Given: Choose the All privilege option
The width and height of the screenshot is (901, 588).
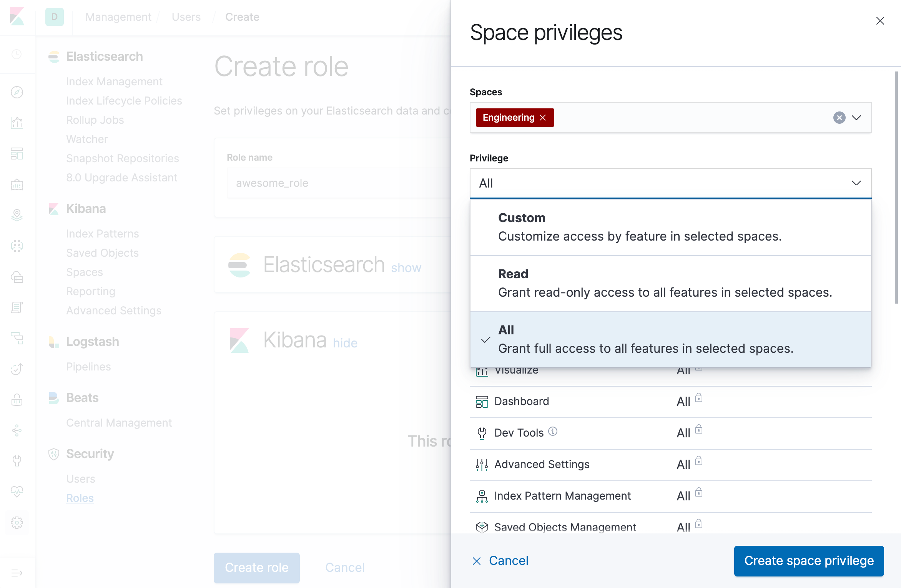Looking at the screenshot, I should [x=670, y=339].
